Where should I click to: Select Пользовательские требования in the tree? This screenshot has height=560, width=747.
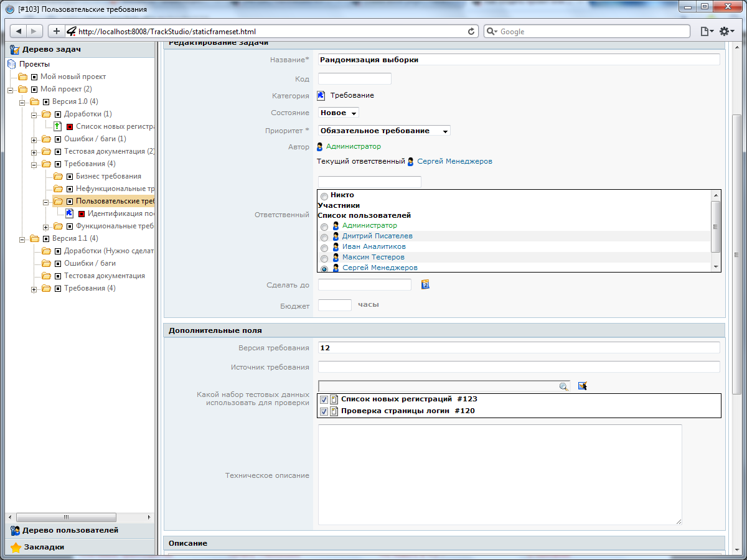coord(115,201)
